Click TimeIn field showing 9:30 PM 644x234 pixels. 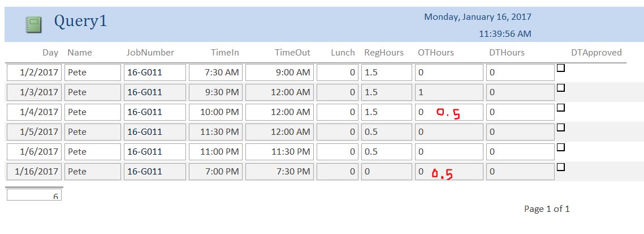pyautogui.click(x=215, y=92)
